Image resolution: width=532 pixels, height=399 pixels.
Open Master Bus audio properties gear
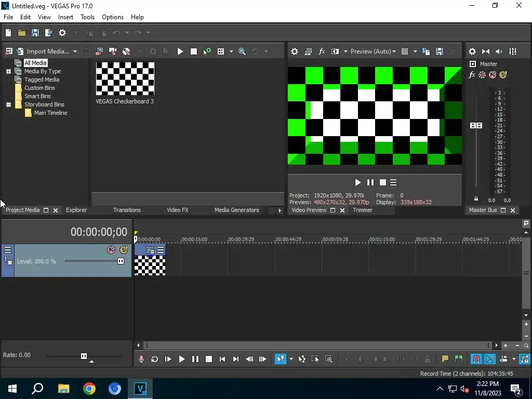[472, 51]
